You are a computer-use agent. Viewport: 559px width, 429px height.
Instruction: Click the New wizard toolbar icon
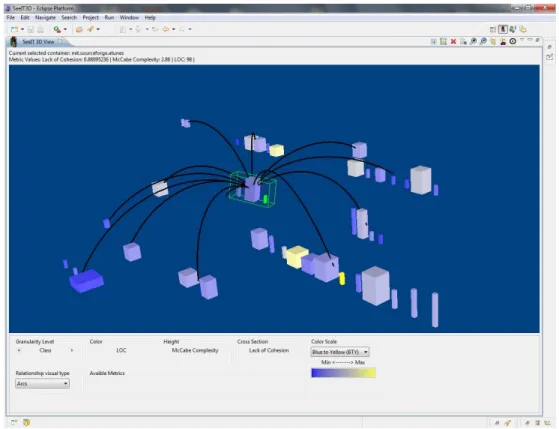(x=14, y=29)
